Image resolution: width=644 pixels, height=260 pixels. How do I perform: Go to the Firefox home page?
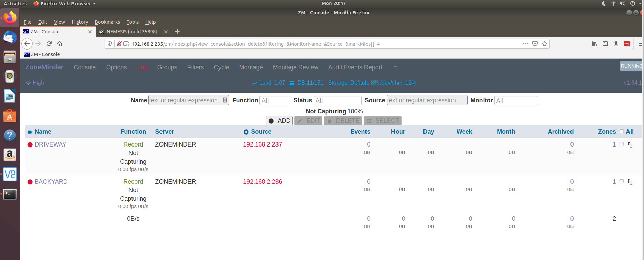coord(60,44)
